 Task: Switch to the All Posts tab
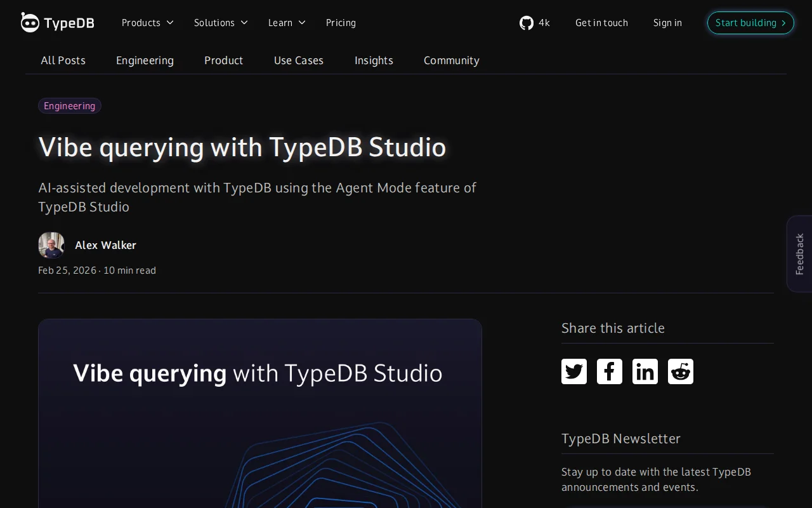(x=63, y=60)
